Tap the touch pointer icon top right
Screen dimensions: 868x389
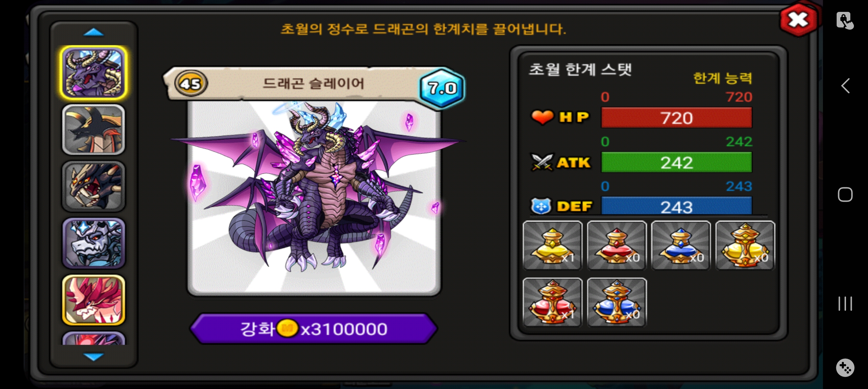point(845,20)
